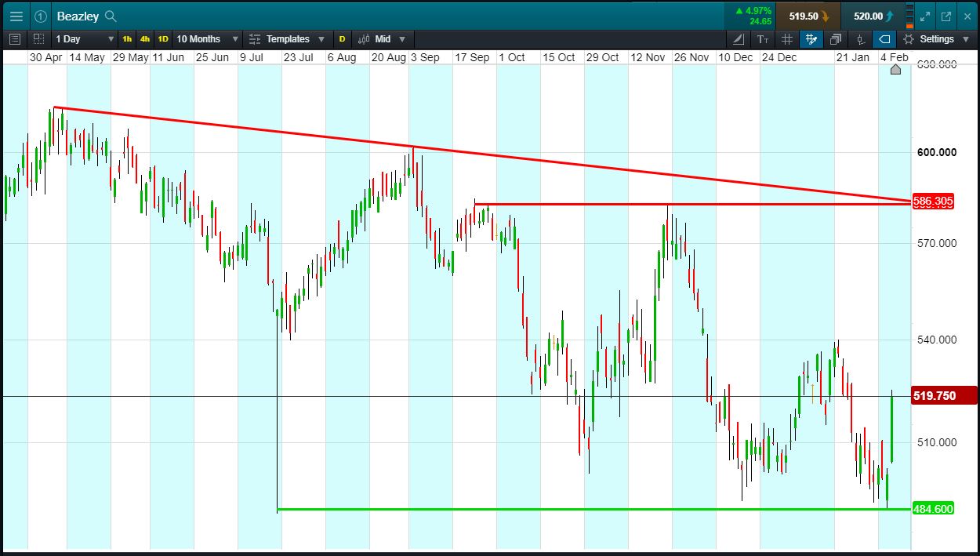Expand the 10 Months range dropdown
Screen dimensions: 980x556
pyautogui.click(x=207, y=38)
